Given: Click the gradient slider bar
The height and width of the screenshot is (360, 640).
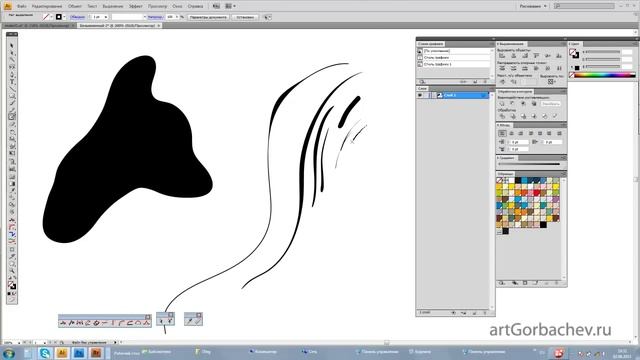Looking at the screenshot, I should coord(529,164).
